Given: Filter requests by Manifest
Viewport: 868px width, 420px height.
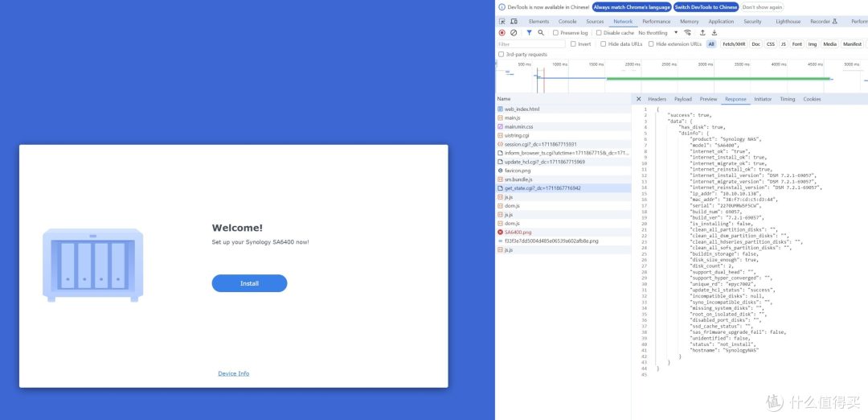Looking at the screenshot, I should point(852,43).
